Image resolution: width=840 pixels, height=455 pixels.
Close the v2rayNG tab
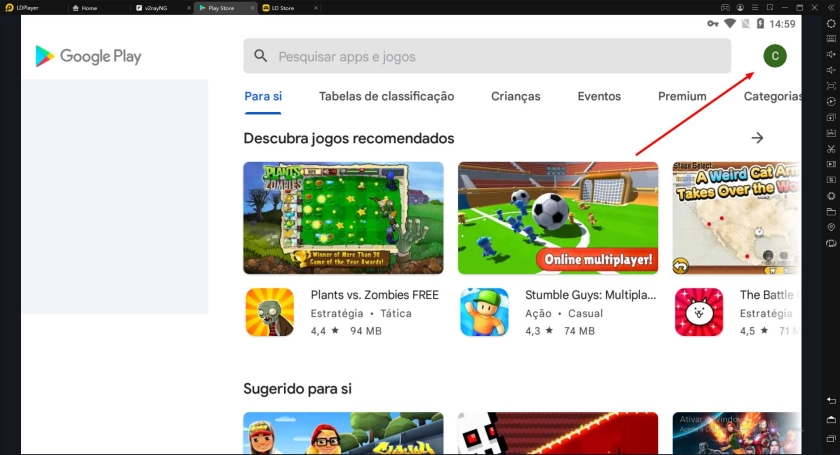click(189, 8)
